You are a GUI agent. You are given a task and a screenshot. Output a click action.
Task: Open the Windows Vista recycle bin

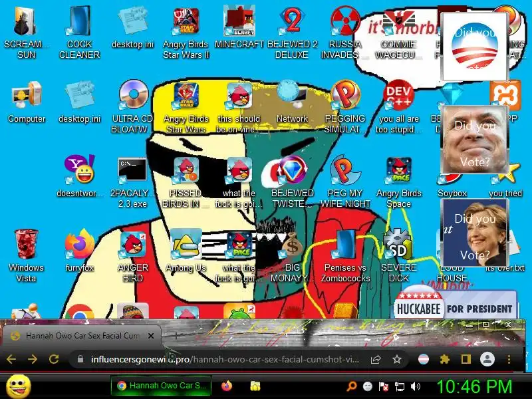tap(27, 256)
